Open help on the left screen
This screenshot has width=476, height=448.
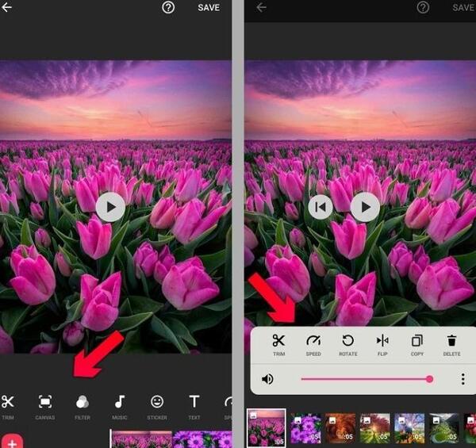point(168,7)
